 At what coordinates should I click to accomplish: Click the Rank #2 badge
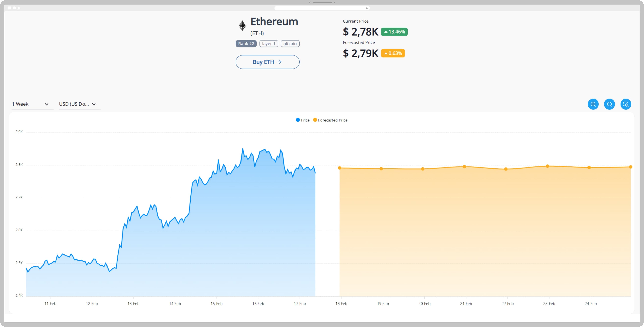[x=246, y=43]
